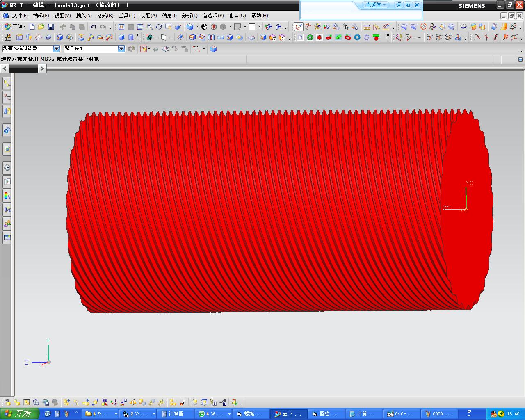Switch to the 计算器 taskbar window

point(176,414)
